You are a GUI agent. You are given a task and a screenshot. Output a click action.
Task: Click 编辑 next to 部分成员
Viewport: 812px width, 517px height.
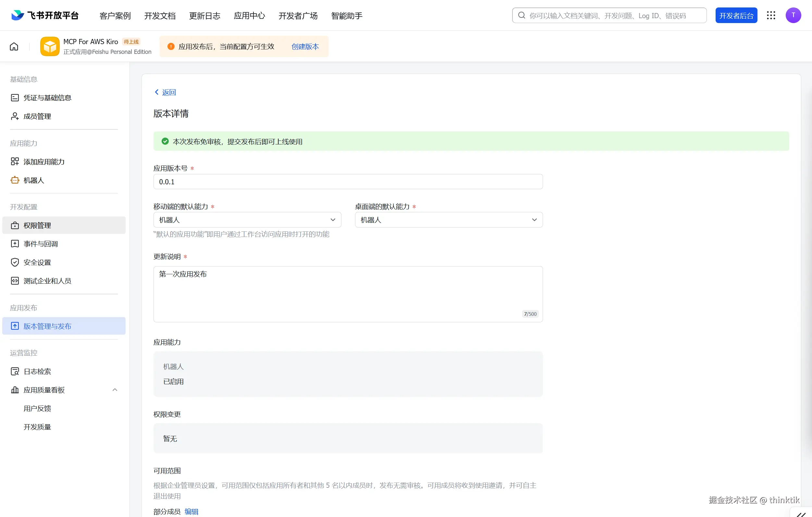coord(191,511)
